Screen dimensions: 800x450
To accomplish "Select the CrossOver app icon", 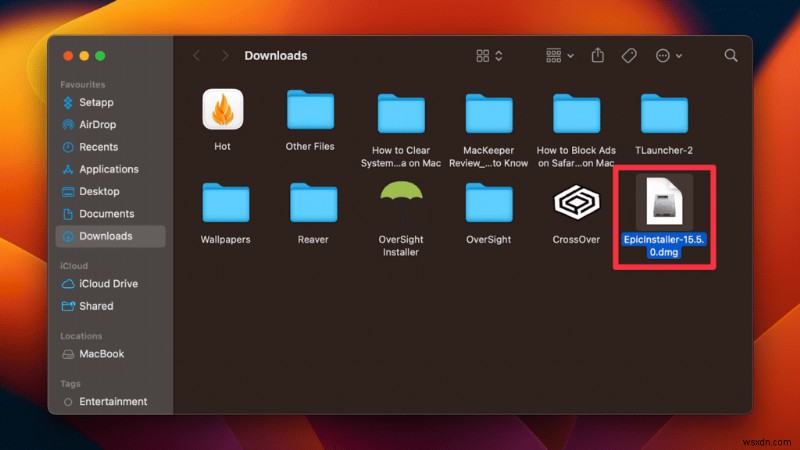I will point(577,202).
